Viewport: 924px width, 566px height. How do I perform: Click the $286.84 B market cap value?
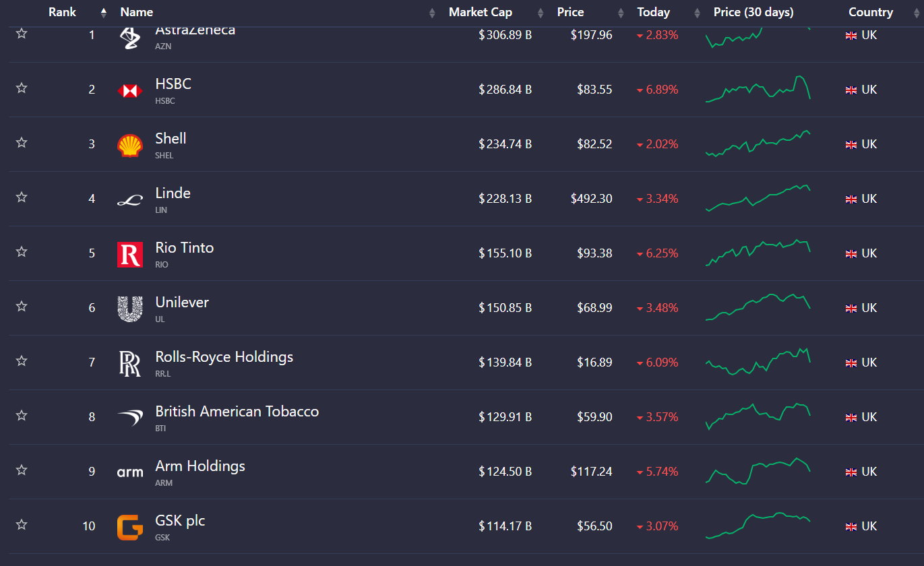pyautogui.click(x=505, y=90)
